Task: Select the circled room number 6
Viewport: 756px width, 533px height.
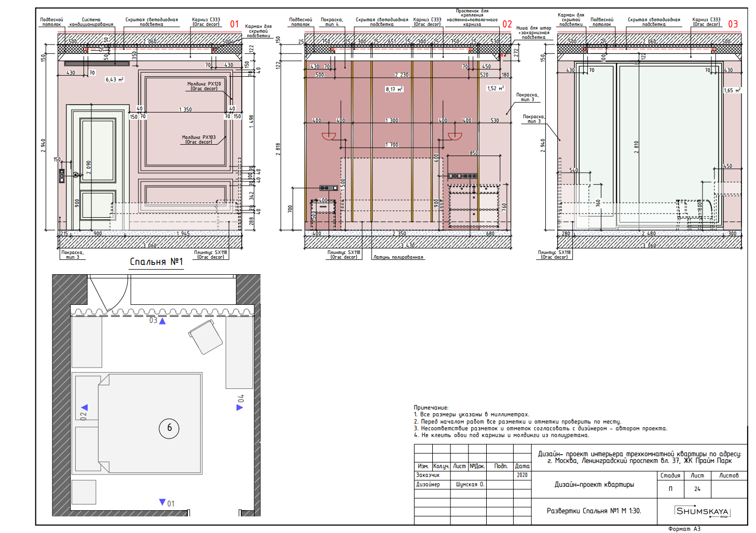Action: [169, 428]
